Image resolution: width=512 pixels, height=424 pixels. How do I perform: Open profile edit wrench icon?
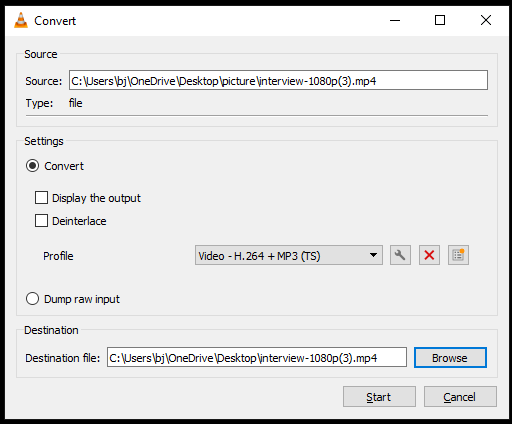coord(400,255)
